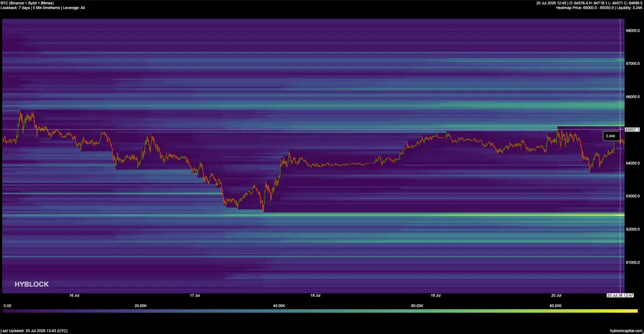Click the 68000.0 price axis label

pyautogui.click(x=634, y=31)
